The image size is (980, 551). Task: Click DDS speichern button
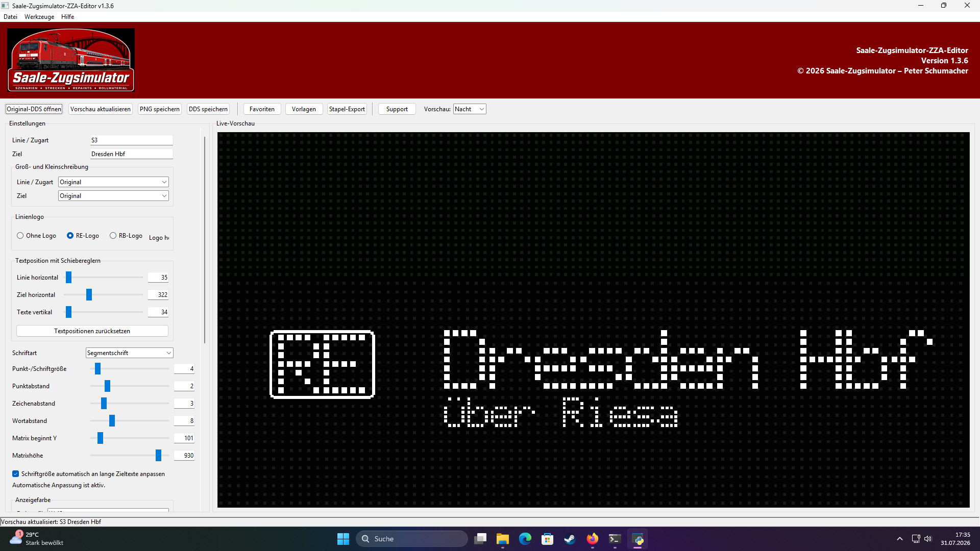point(208,109)
